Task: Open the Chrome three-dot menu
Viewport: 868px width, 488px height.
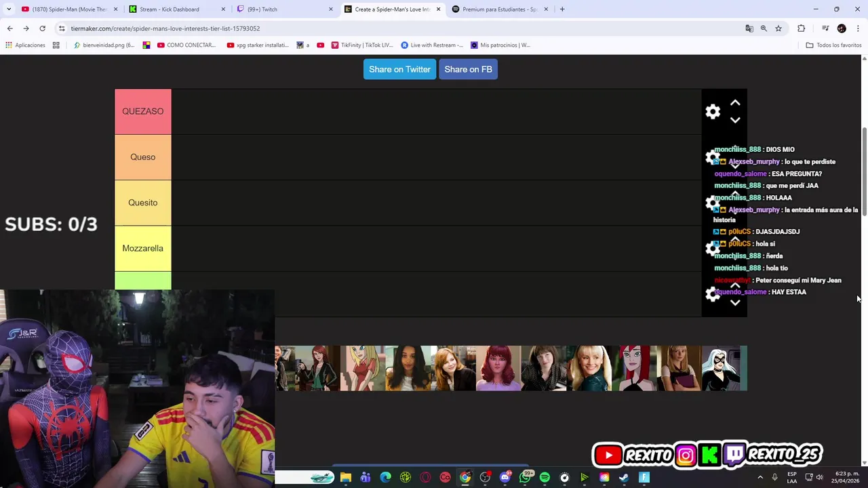Action: [858, 28]
